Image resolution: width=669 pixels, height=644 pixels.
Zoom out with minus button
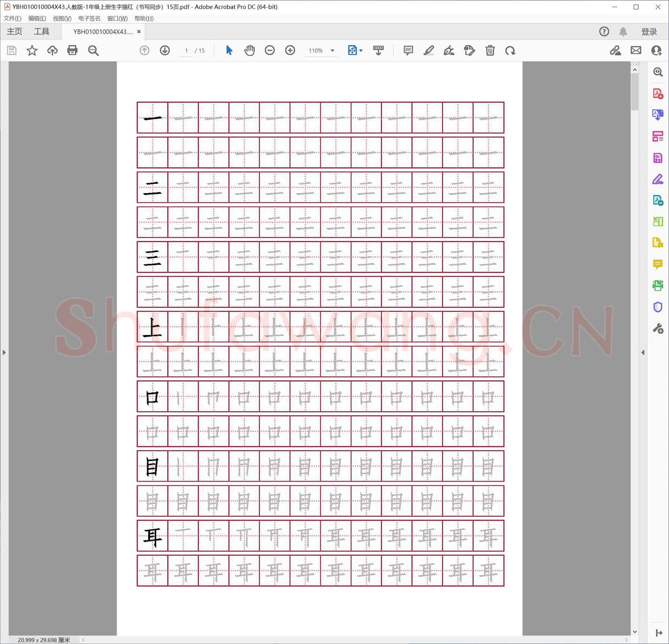tap(270, 50)
